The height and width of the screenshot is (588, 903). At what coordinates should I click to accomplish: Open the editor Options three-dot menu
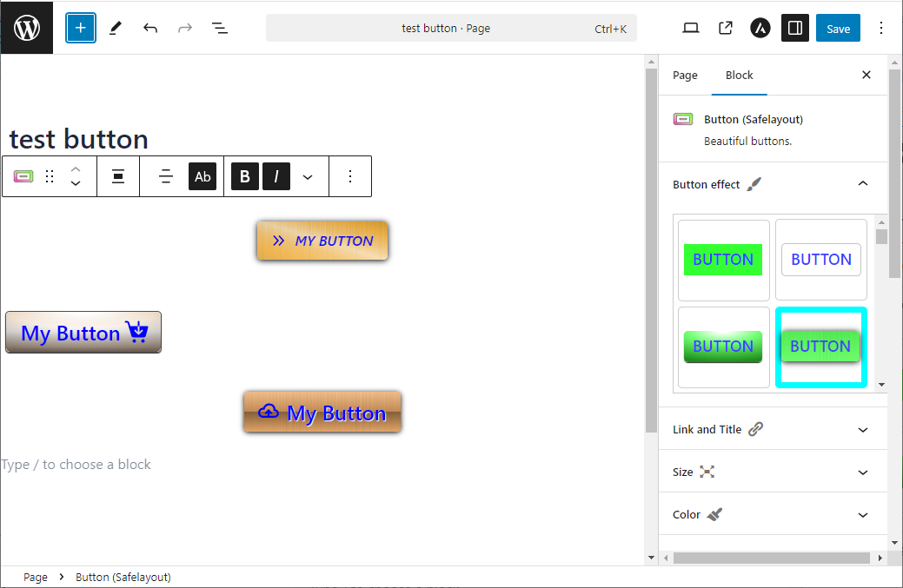(880, 28)
